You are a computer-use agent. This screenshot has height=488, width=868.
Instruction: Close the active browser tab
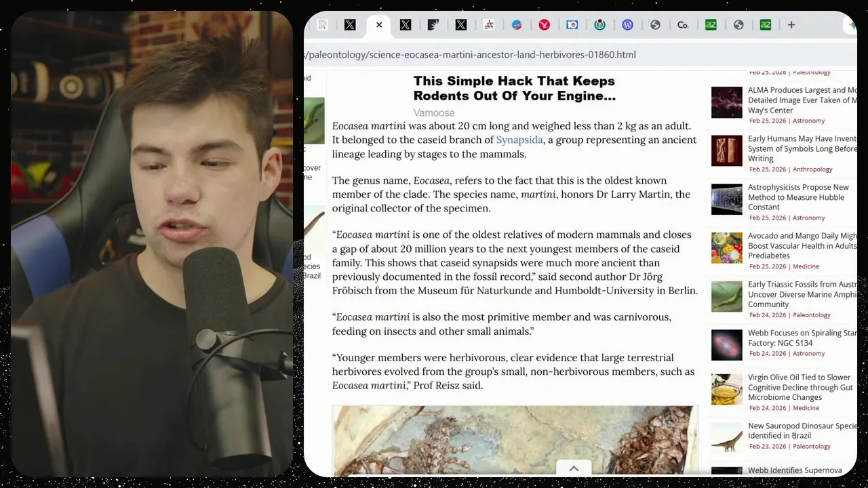tap(379, 25)
